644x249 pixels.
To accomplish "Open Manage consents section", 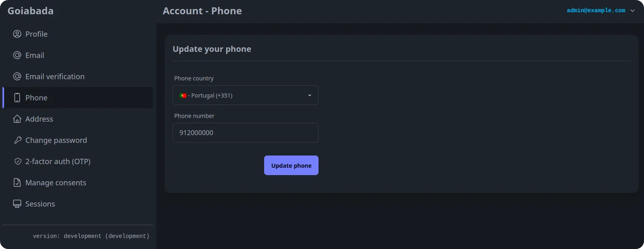I will pyautogui.click(x=56, y=182).
